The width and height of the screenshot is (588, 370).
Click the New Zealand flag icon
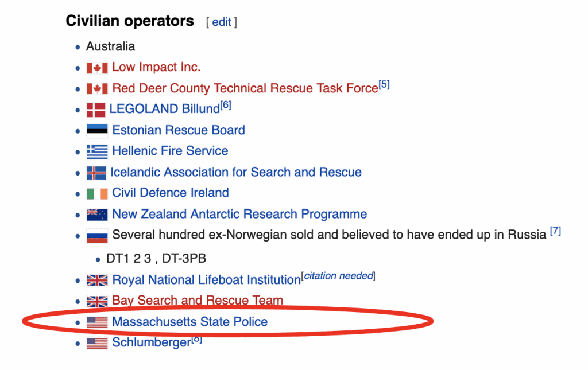click(x=97, y=215)
